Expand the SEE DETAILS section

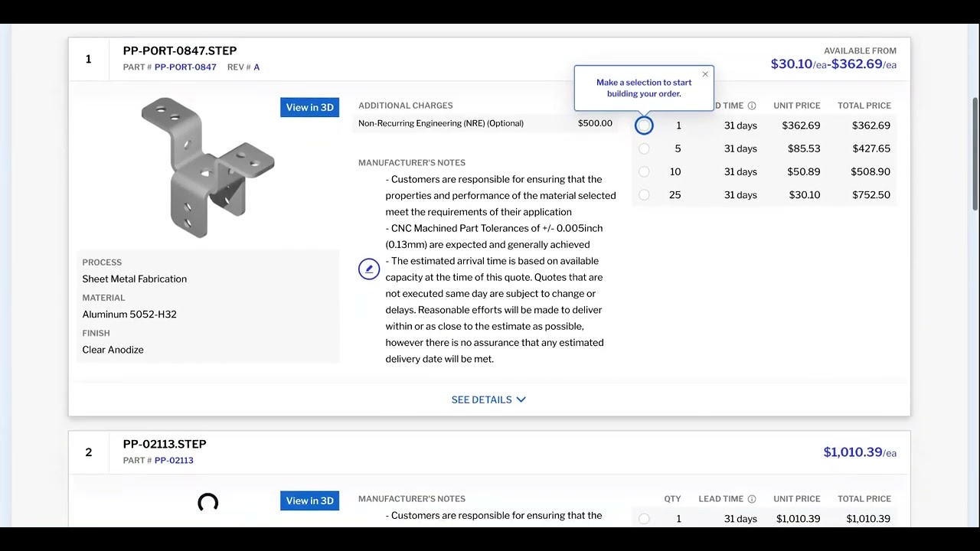(x=488, y=399)
